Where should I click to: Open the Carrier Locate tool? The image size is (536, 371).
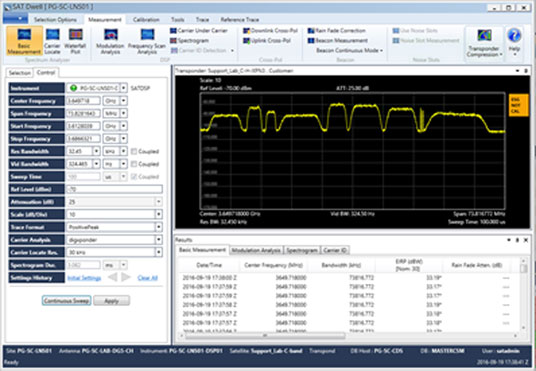[52, 41]
